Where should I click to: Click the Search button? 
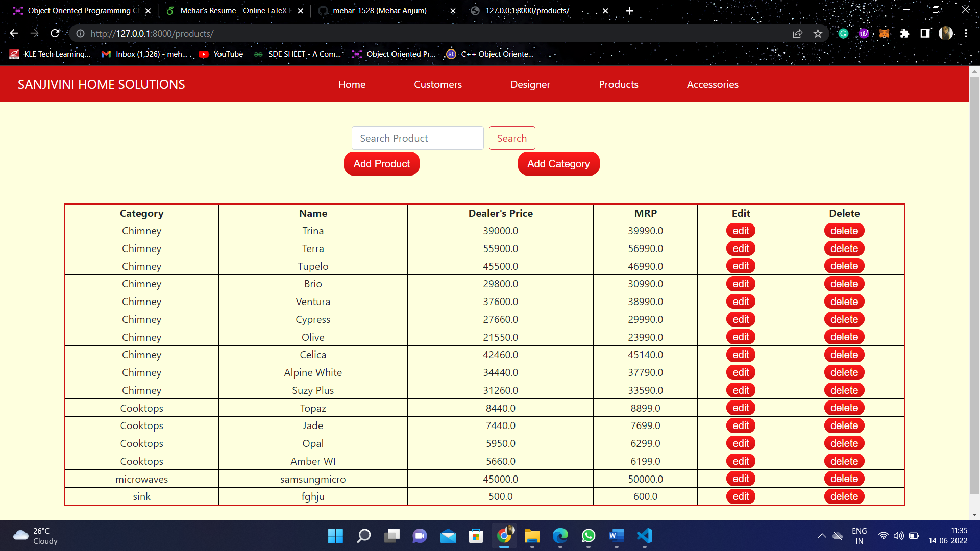pyautogui.click(x=512, y=138)
